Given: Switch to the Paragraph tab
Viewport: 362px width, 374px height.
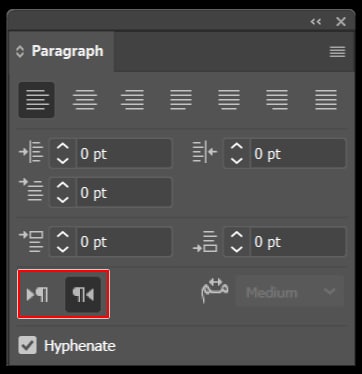Looking at the screenshot, I should 67,51.
